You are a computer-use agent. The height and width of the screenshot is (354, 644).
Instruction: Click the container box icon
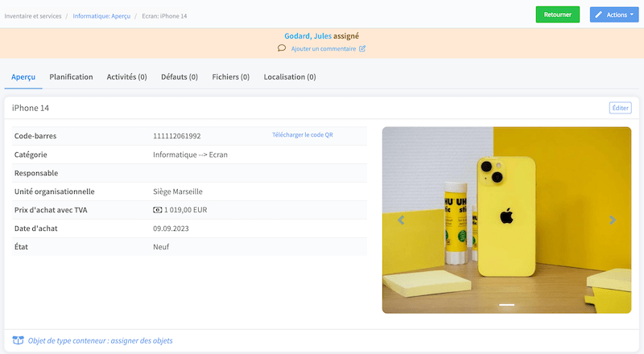pos(18,340)
